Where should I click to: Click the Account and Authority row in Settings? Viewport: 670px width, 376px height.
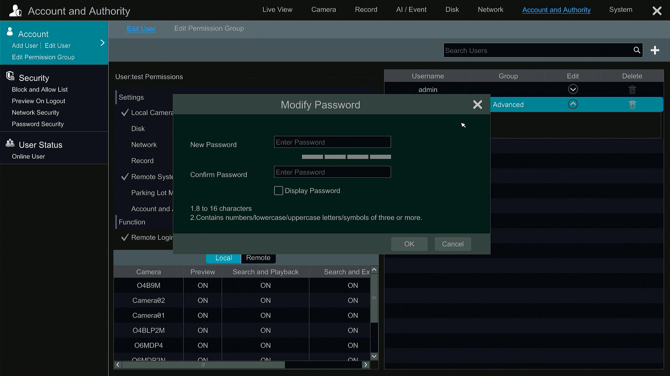(152, 209)
